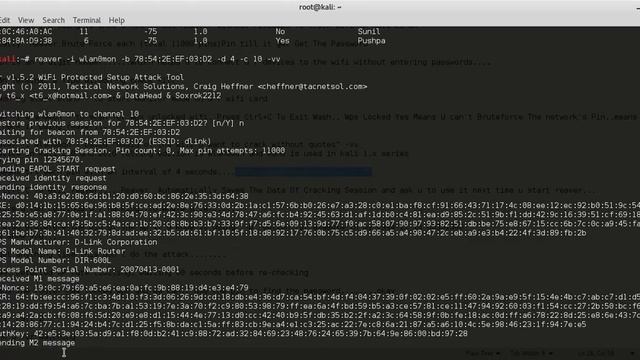Click the Sending M2 message line
The height and width of the screenshot is (360, 640).
(x=38, y=343)
